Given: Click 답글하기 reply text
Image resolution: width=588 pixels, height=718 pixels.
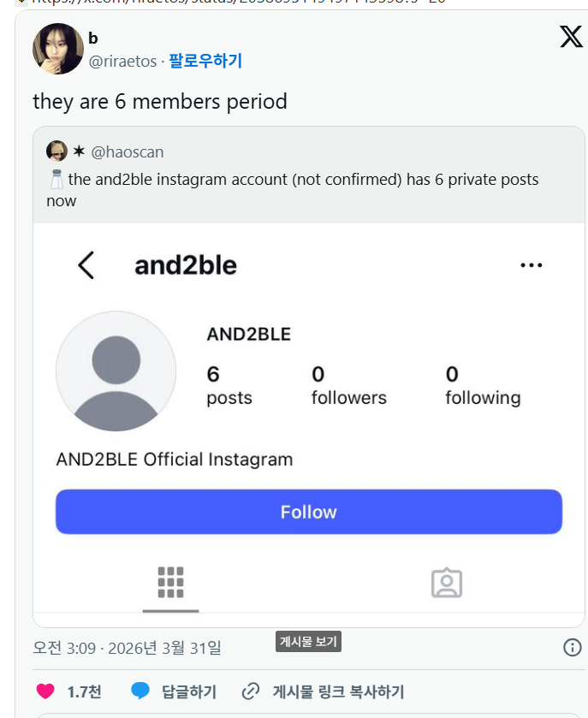Looking at the screenshot, I should [x=188, y=691].
